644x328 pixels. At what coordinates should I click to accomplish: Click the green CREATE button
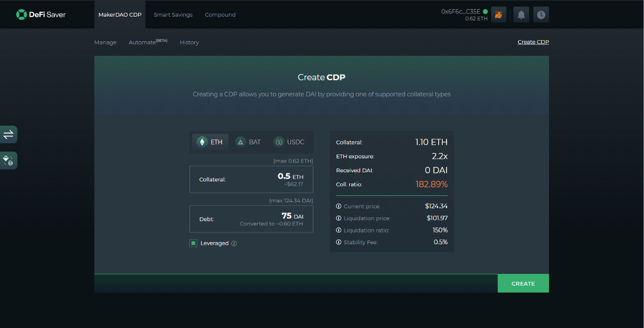(x=523, y=283)
